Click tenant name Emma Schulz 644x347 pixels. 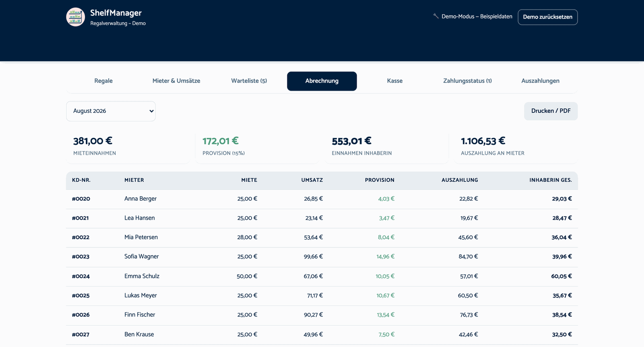[x=142, y=276]
